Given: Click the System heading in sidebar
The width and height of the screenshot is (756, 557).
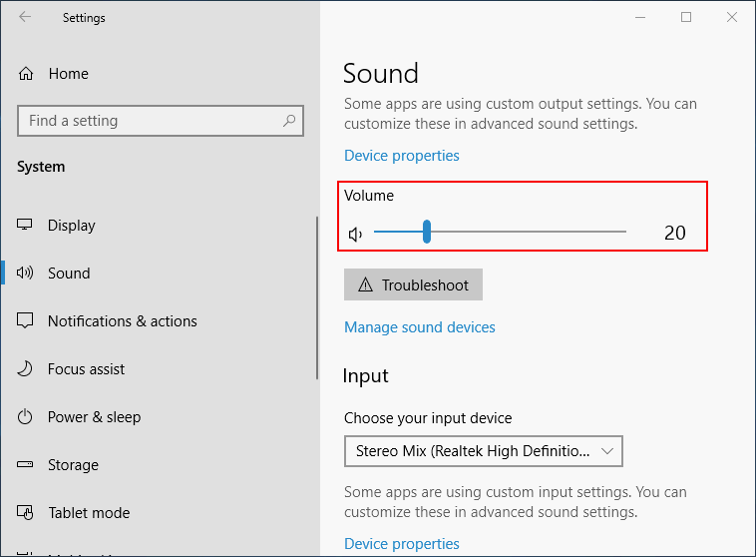Looking at the screenshot, I should point(41,167).
